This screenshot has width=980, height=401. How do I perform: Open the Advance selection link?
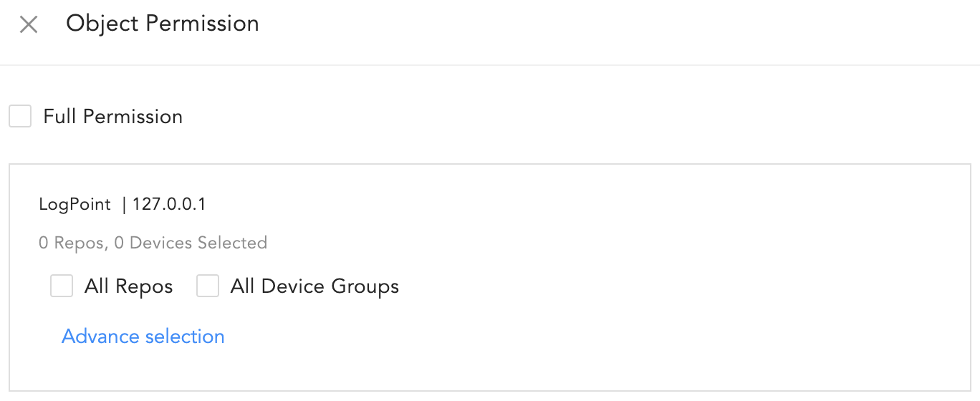click(143, 337)
